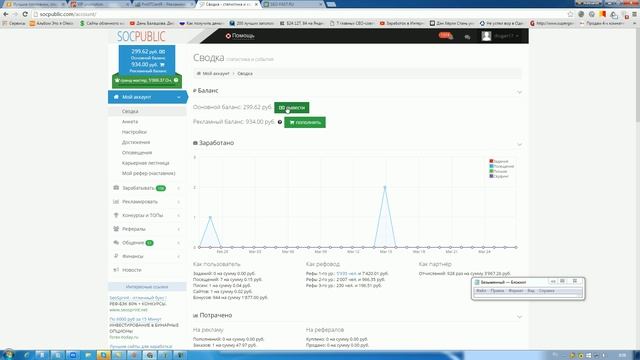Click the Новости megaphone icon
Screen dimensions: 640x360
116,270
